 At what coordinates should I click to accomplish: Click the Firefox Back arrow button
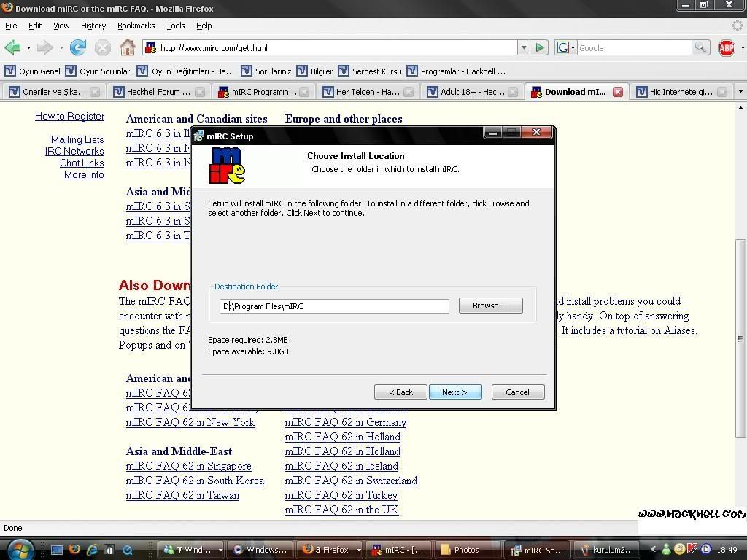coord(12,47)
